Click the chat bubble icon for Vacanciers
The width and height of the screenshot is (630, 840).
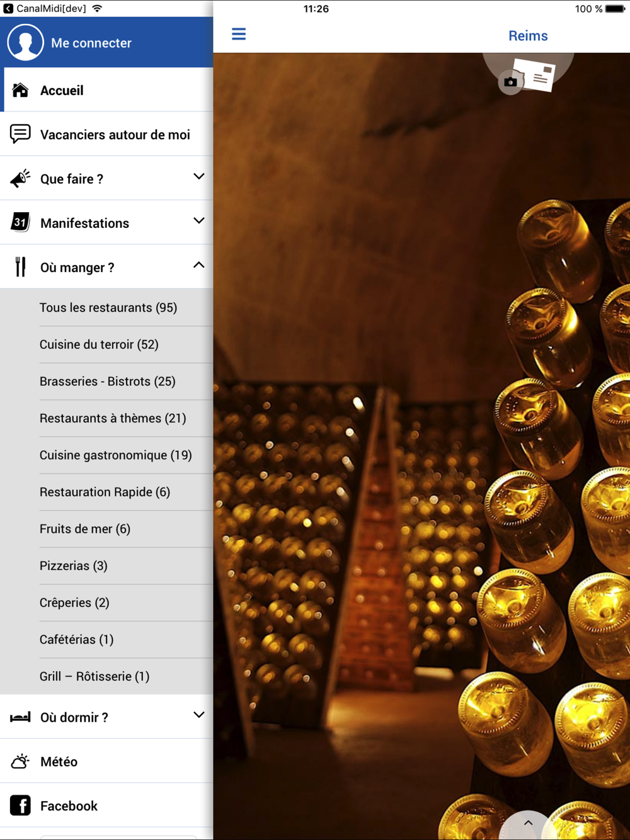coord(20,134)
